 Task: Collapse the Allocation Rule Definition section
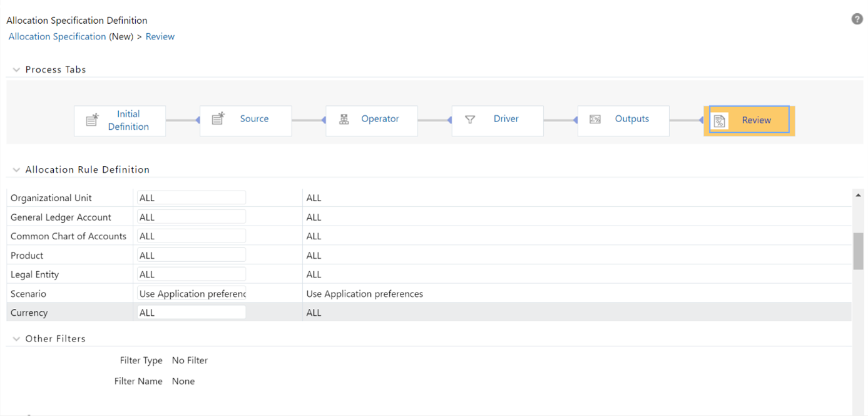coord(16,169)
